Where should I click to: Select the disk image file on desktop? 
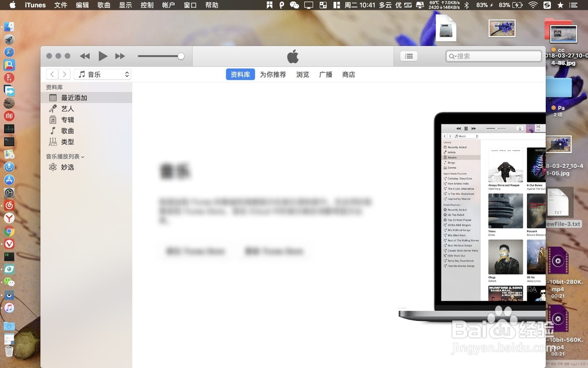pos(446,28)
